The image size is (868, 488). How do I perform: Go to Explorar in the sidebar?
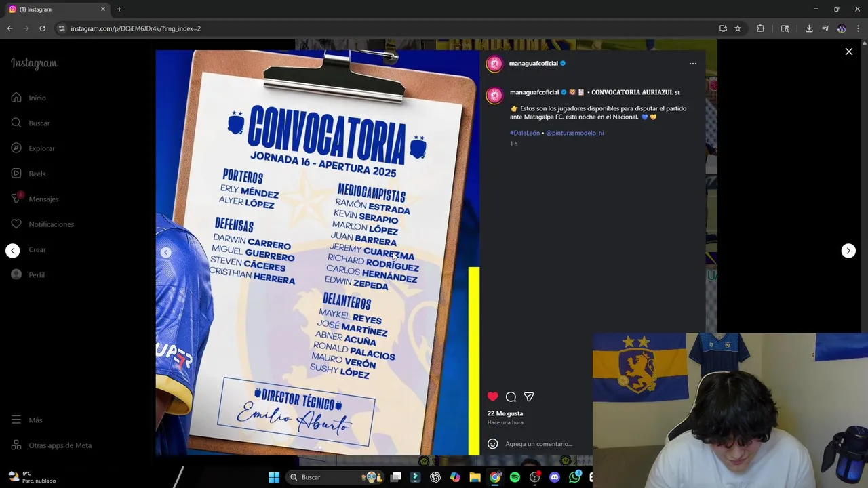coord(33,148)
